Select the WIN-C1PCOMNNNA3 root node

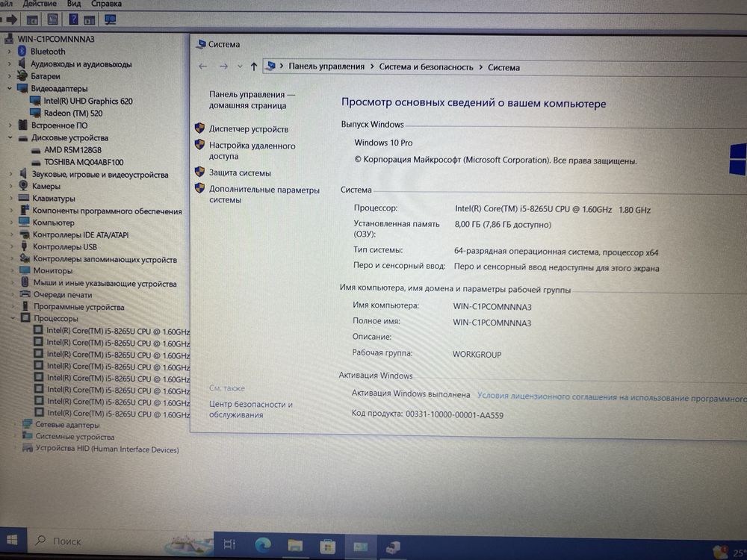tap(56, 39)
